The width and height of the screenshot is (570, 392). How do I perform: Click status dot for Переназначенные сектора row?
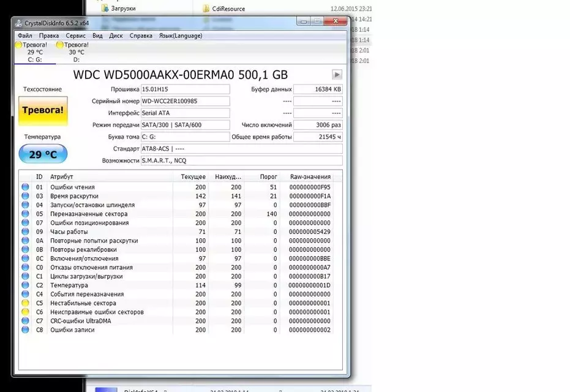25,214
